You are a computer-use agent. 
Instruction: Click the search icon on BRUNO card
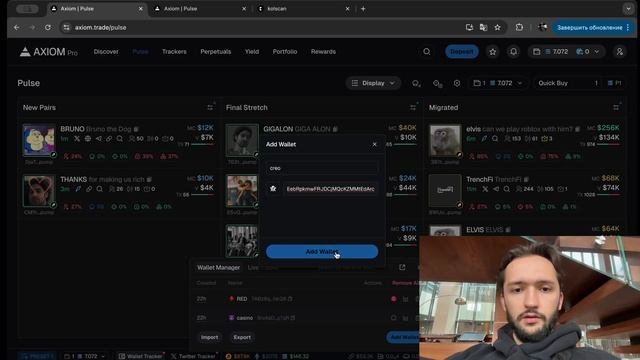[x=120, y=139]
